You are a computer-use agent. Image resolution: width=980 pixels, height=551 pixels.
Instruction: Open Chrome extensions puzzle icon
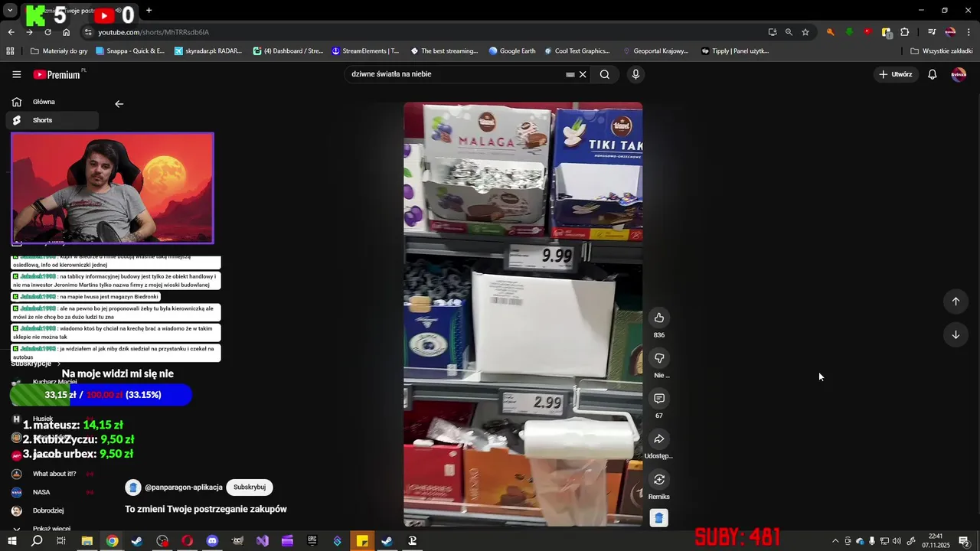pos(905,32)
